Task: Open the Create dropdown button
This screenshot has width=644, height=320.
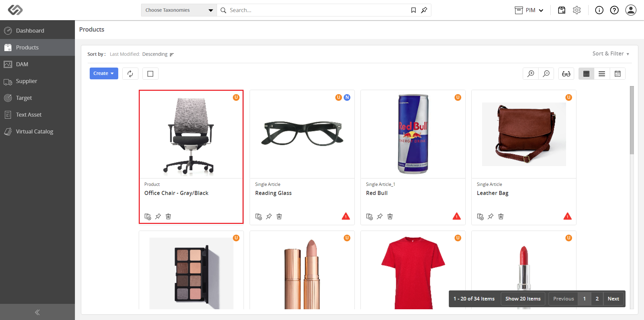Action: pyautogui.click(x=104, y=74)
